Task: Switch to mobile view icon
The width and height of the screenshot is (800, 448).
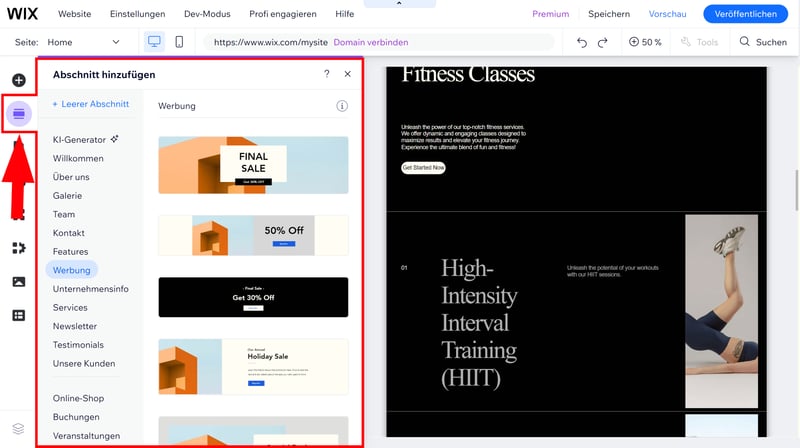Action: [x=179, y=42]
